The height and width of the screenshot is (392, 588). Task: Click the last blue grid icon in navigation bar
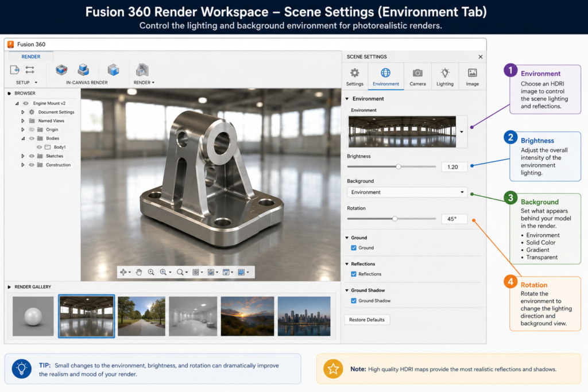coord(241,272)
